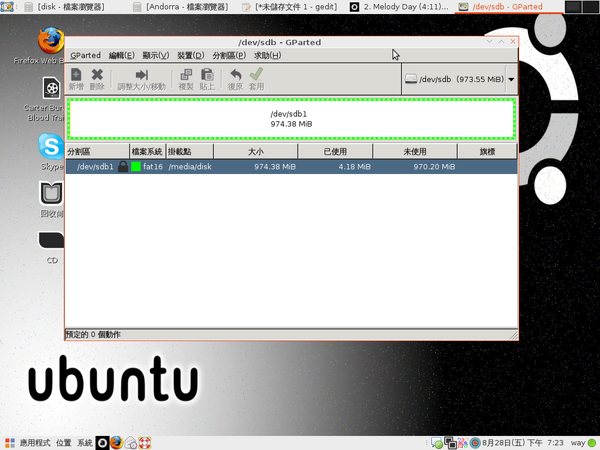
Task: Click the lock icon beside /dev/sdb1
Action: tap(123, 167)
